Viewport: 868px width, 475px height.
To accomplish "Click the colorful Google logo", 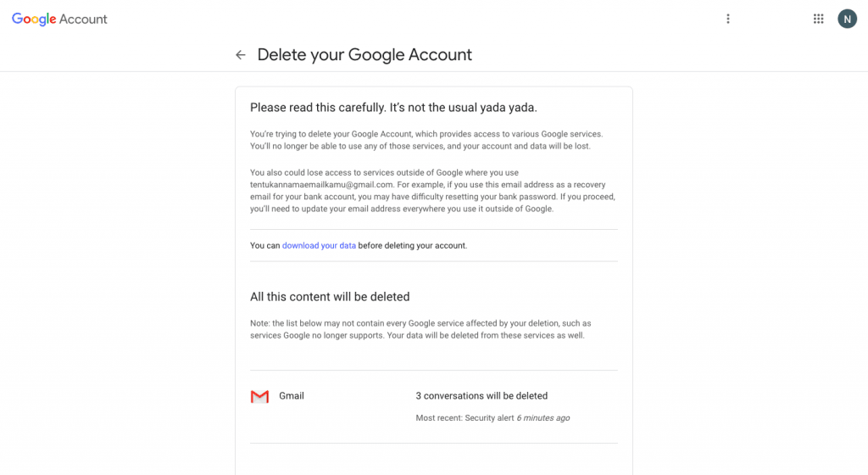I will click(34, 20).
